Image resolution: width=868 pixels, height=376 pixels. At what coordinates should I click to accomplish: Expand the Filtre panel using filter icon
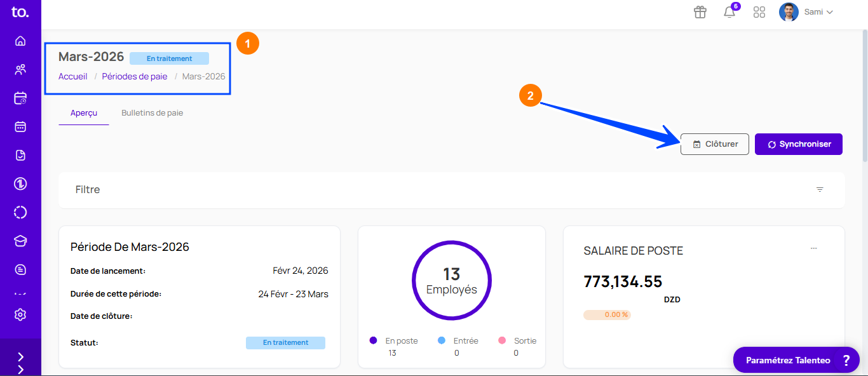(x=820, y=190)
